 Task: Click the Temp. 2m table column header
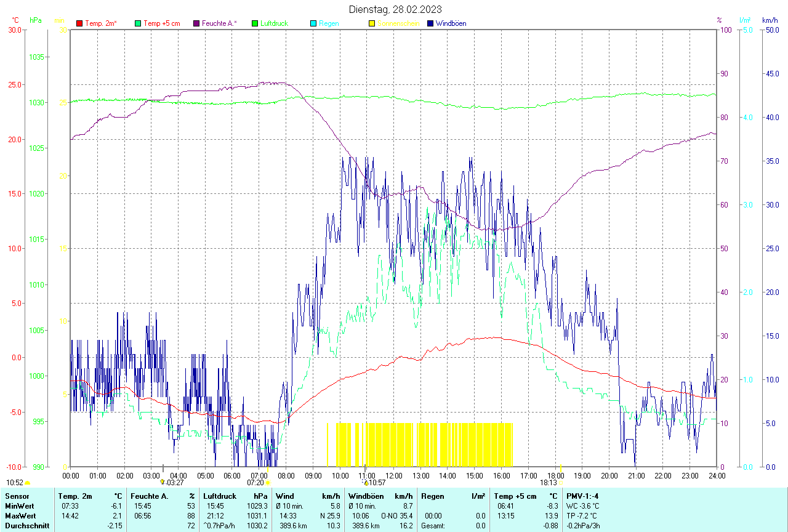(75, 496)
